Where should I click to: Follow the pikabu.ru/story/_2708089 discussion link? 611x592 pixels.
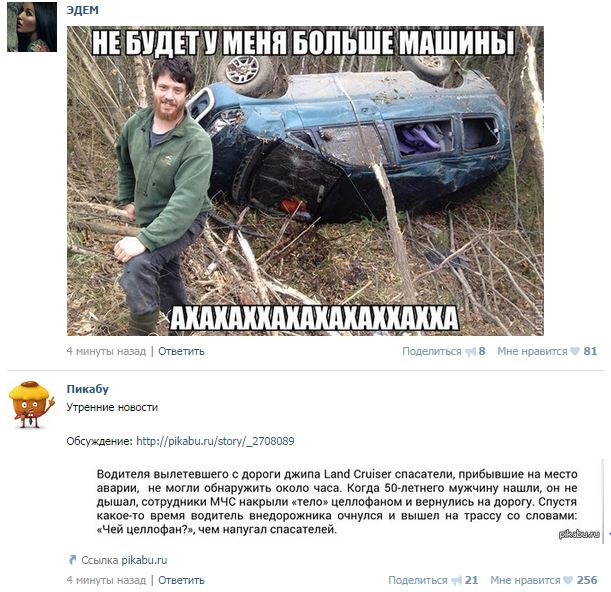pos(215,441)
